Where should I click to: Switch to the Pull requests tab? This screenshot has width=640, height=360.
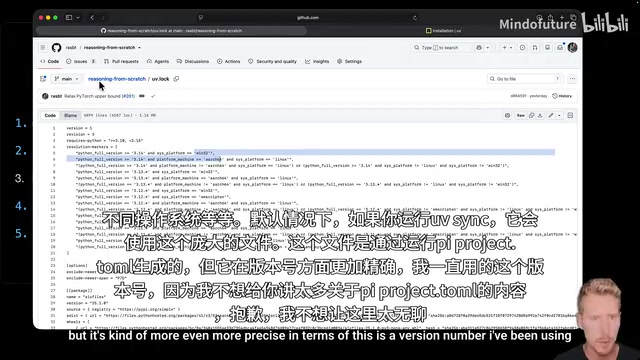click(x=121, y=61)
